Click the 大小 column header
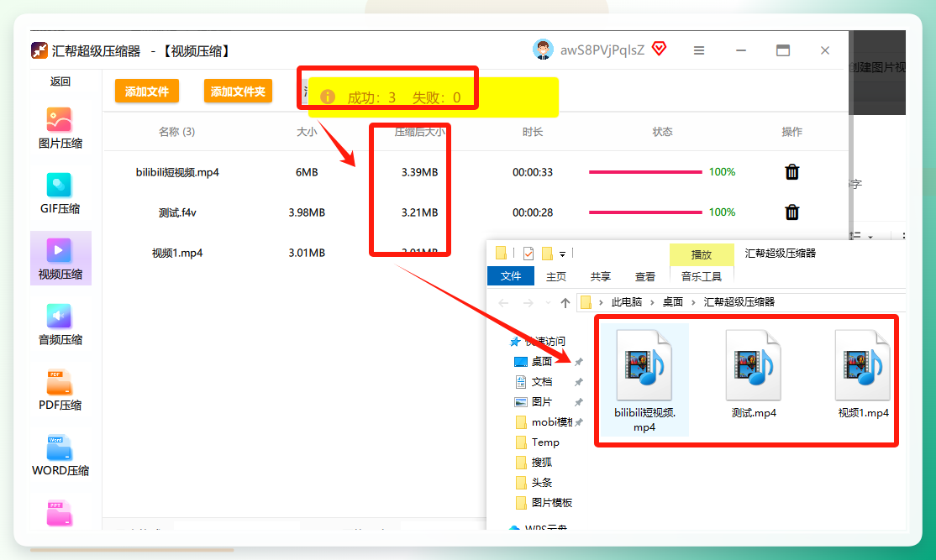936x560 pixels. tap(307, 132)
